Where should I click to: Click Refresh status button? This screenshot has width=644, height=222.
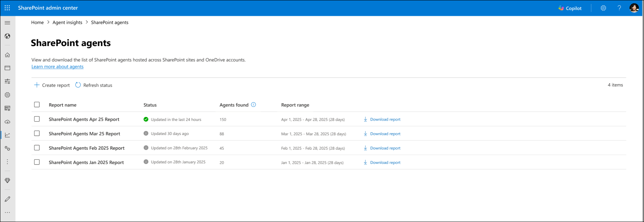(94, 85)
